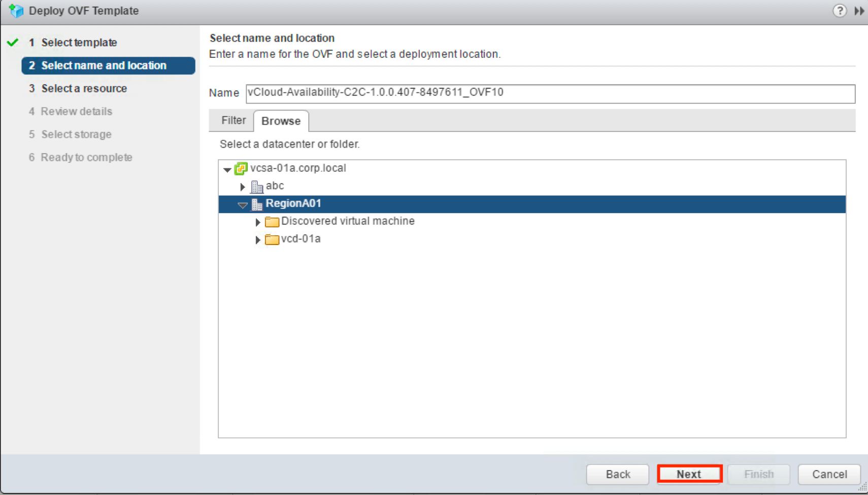Click the vCenter server icon for vcsa-01a.corp.local
Viewport: 868px width, 495px height.
(x=241, y=168)
